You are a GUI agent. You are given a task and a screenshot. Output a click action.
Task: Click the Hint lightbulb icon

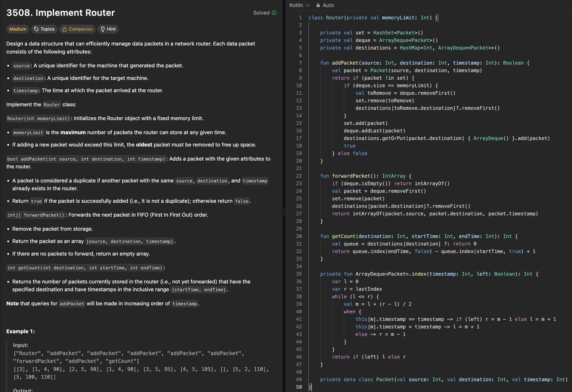pyautogui.click(x=103, y=29)
